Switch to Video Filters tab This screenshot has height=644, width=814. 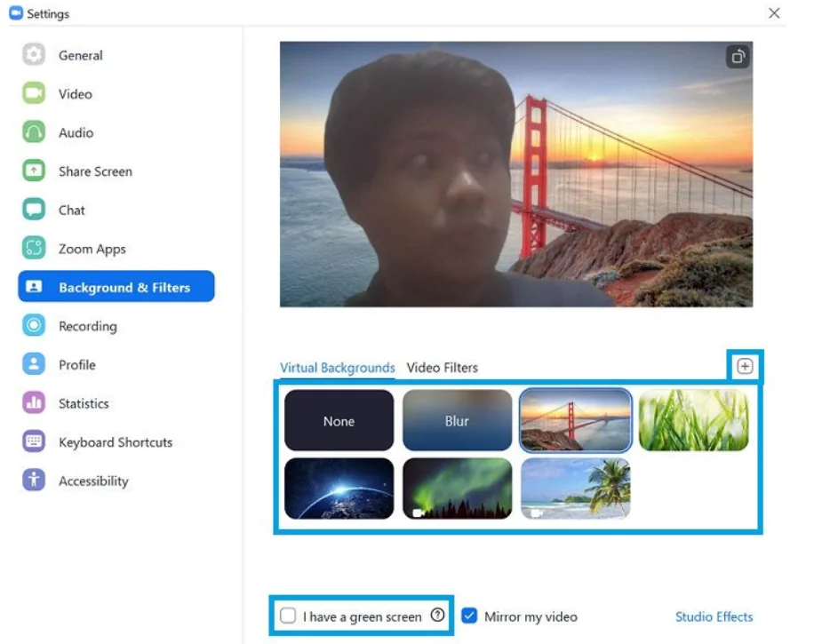[x=443, y=368]
